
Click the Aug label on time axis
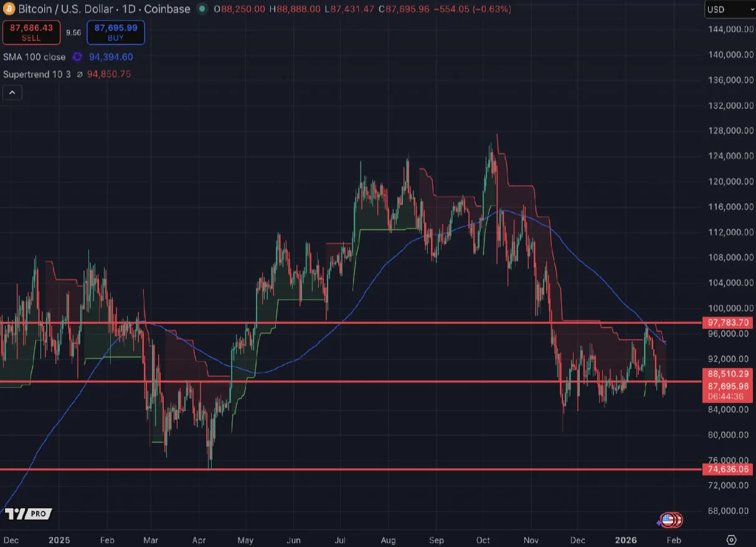coord(387,540)
